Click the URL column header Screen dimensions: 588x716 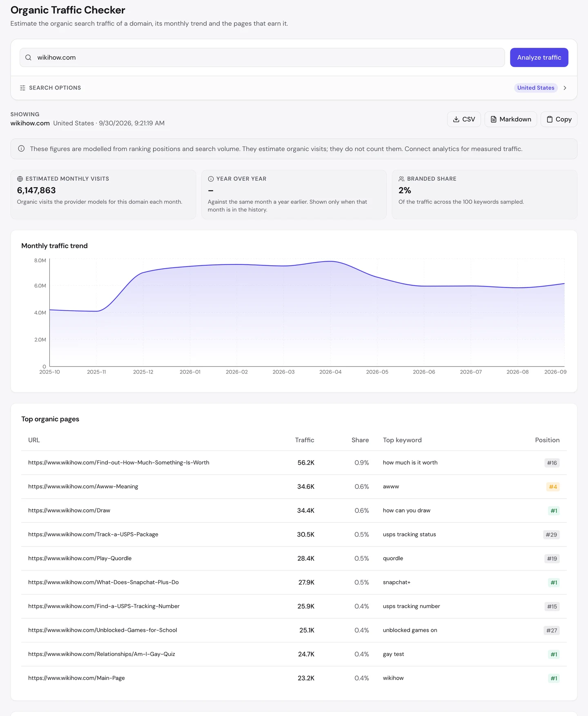tap(34, 440)
